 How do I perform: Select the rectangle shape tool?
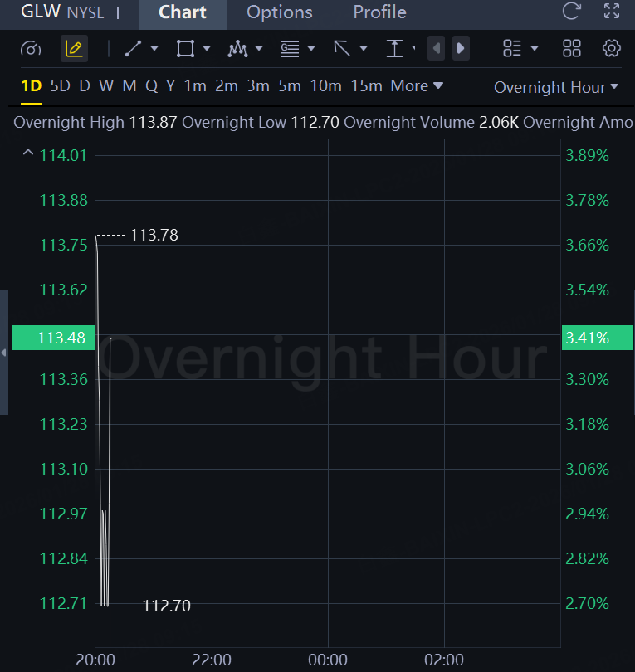pyautogui.click(x=185, y=48)
